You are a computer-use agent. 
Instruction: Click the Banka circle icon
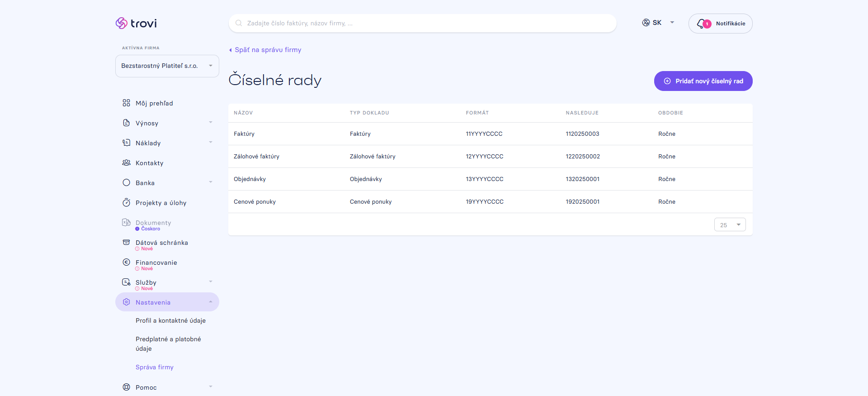(x=126, y=183)
